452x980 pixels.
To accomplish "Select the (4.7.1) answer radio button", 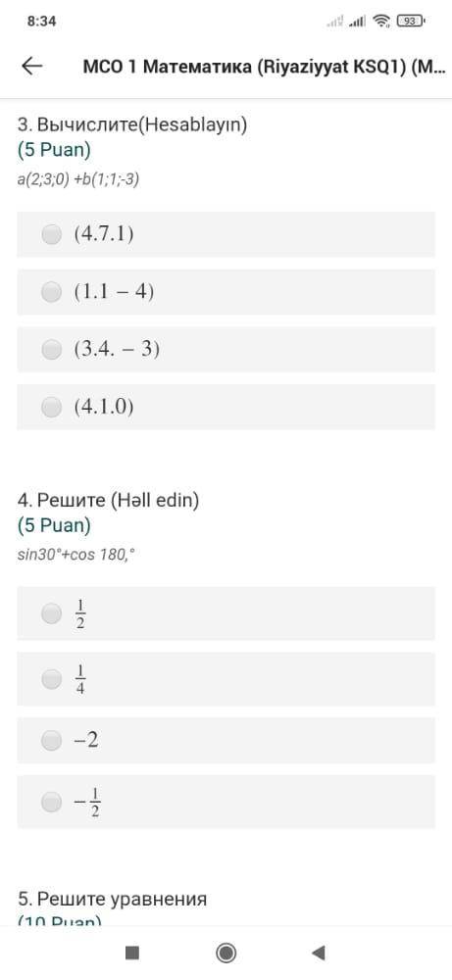I will click(51, 234).
